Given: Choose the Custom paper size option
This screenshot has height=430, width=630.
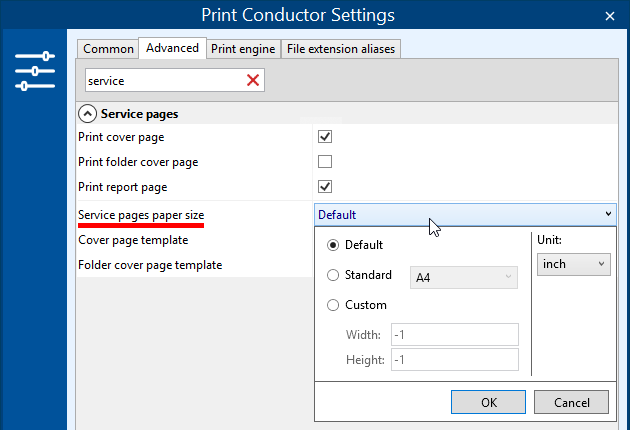Looking at the screenshot, I should (x=333, y=305).
